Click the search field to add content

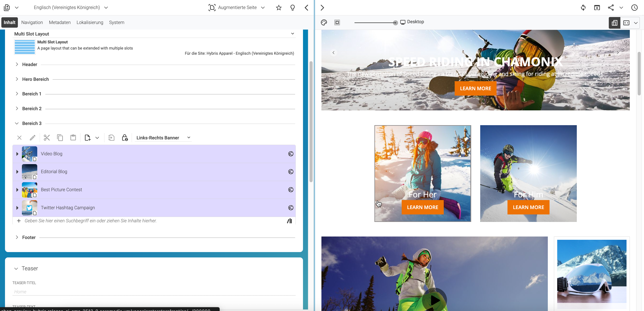(154, 221)
